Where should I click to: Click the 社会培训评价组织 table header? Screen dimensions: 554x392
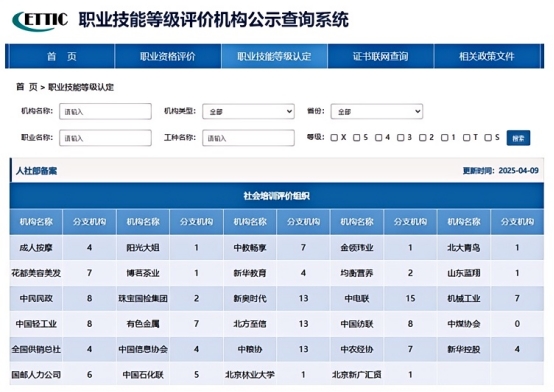(277, 196)
